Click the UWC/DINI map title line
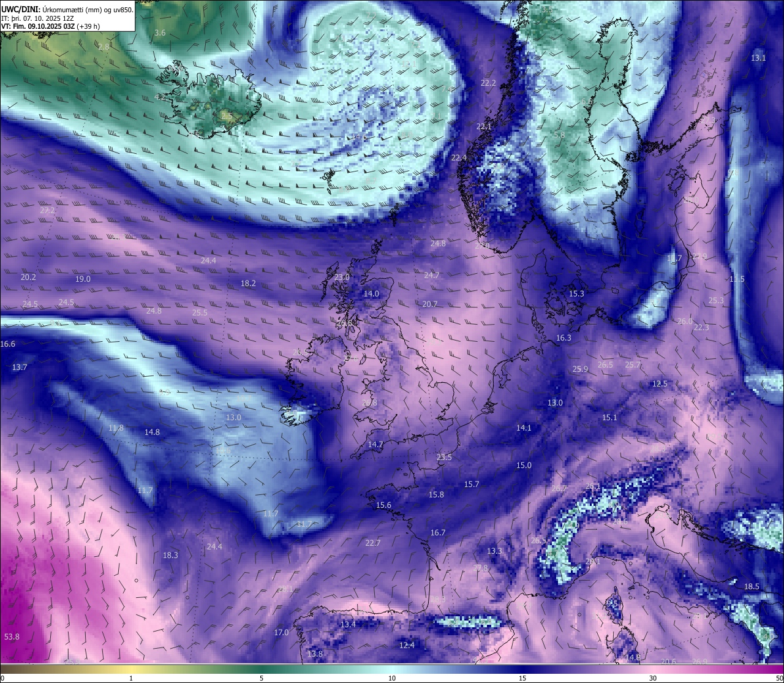Image resolution: width=784 pixels, height=683 pixels. pos(67,10)
